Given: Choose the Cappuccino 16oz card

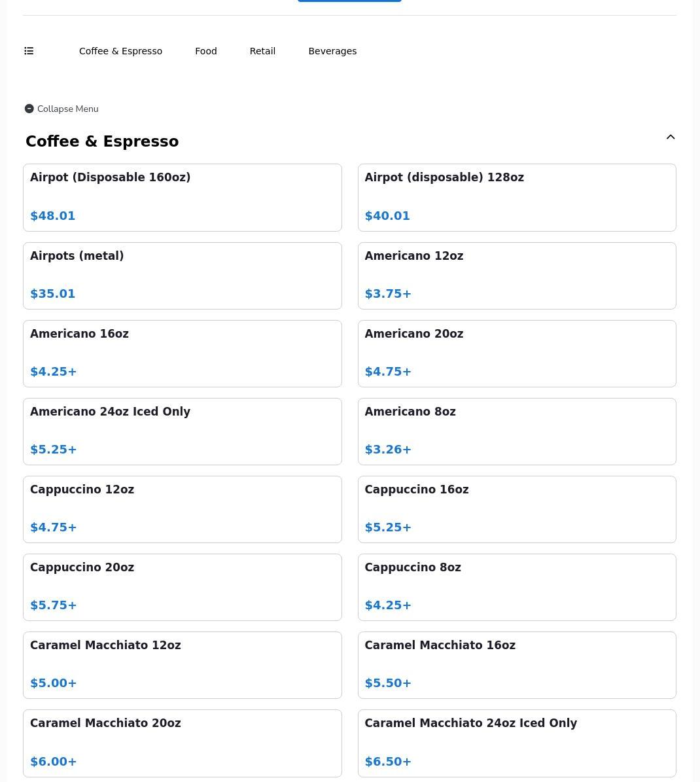Looking at the screenshot, I should point(517,509).
